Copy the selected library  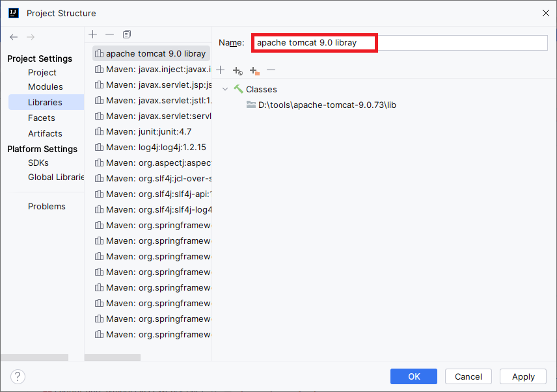127,34
